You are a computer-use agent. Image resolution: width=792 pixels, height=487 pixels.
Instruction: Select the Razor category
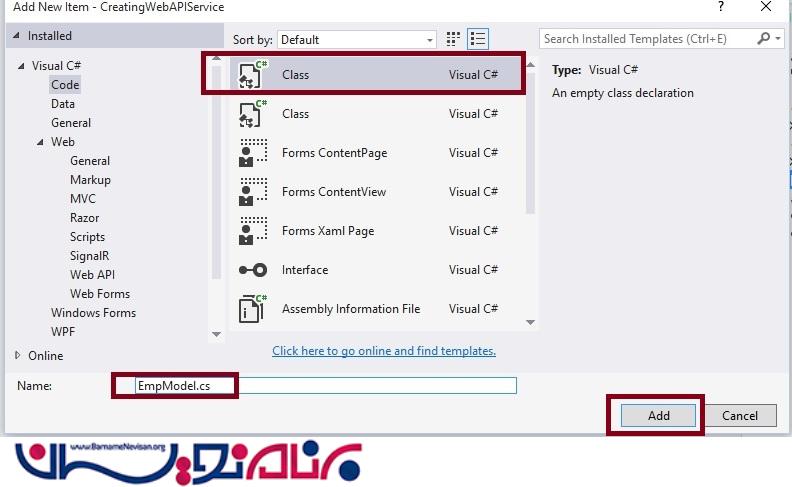pyautogui.click(x=84, y=218)
